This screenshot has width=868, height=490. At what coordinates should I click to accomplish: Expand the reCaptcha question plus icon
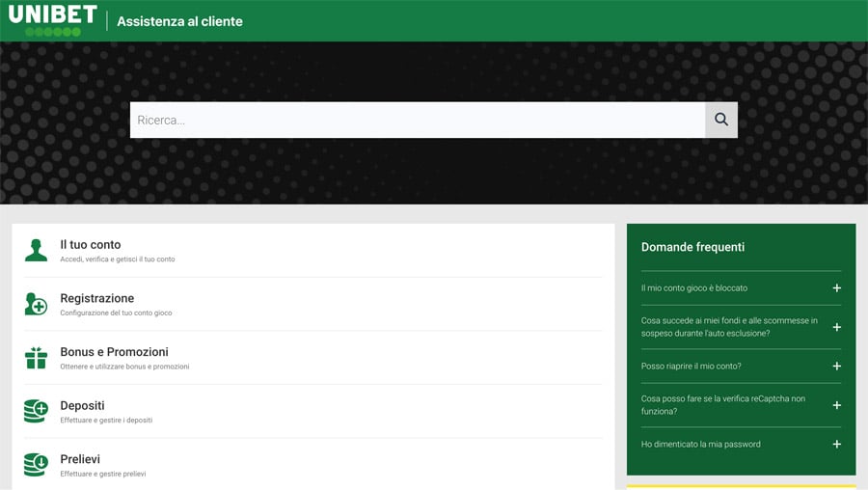pyautogui.click(x=836, y=405)
